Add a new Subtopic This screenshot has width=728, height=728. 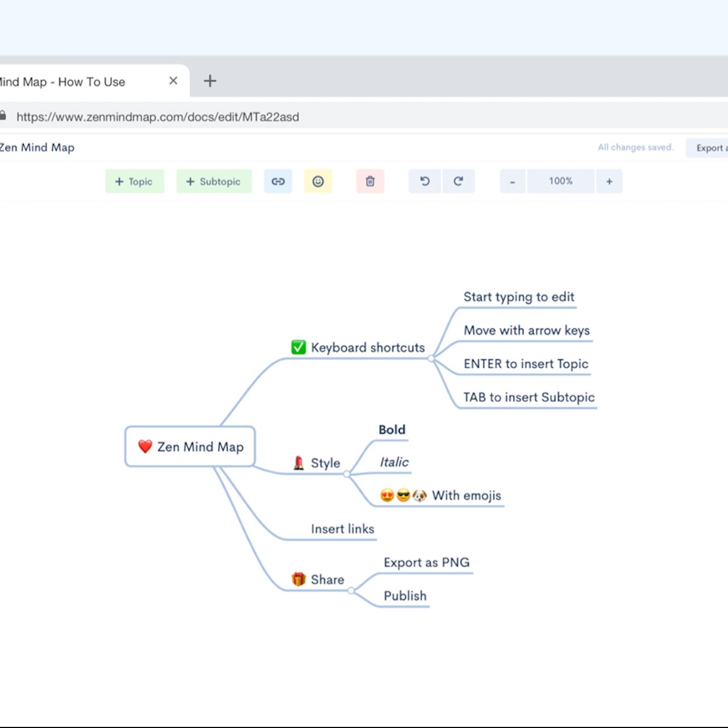click(x=214, y=181)
